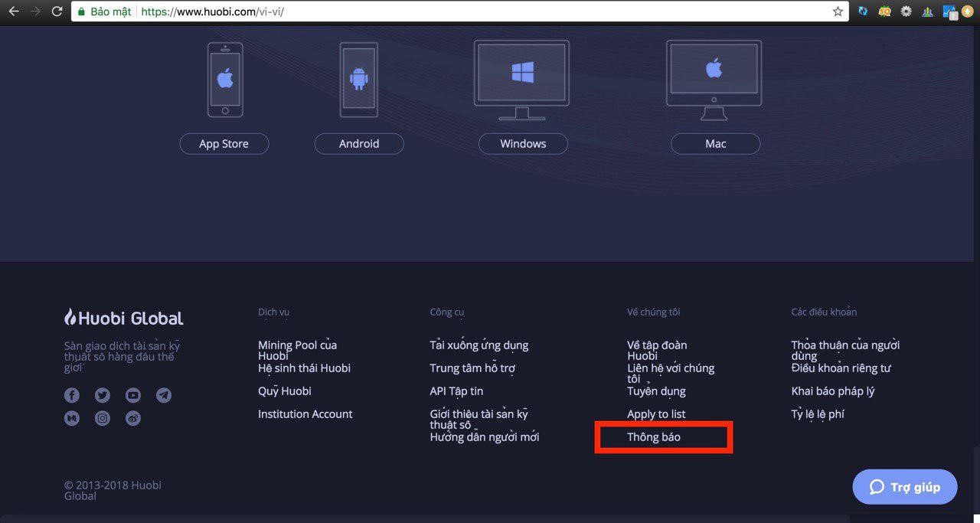Click the round orange extension icon
980x523 pixels.
969,11
